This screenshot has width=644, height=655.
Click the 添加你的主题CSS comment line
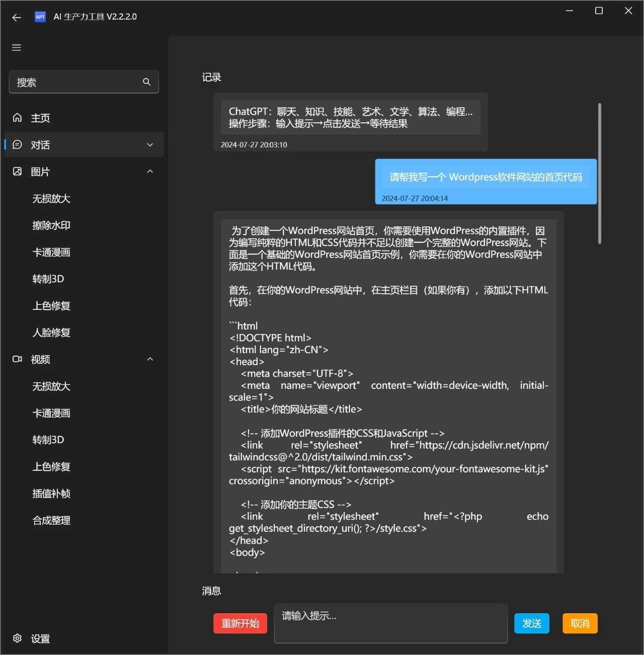pos(296,504)
